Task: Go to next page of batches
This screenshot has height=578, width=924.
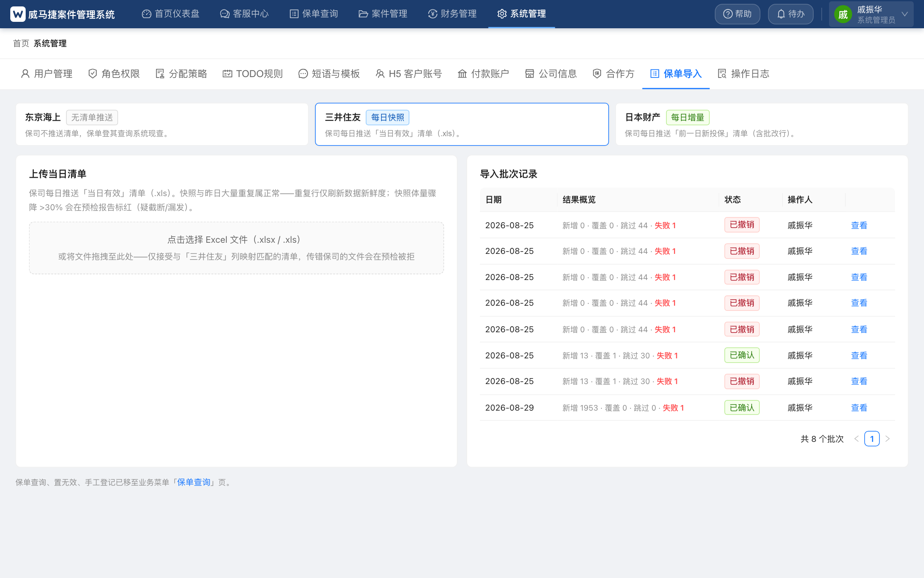Action: pyautogui.click(x=888, y=439)
